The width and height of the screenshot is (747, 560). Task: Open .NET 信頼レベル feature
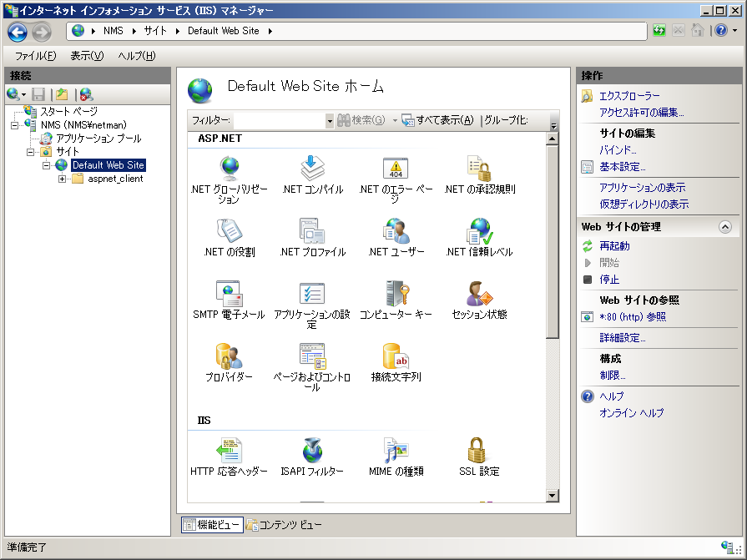click(479, 238)
